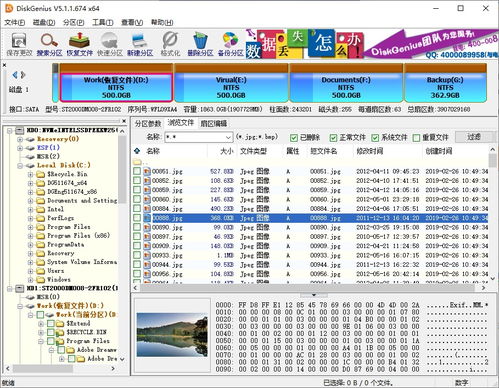Switch to the 扇区编辑 tab

(214, 124)
